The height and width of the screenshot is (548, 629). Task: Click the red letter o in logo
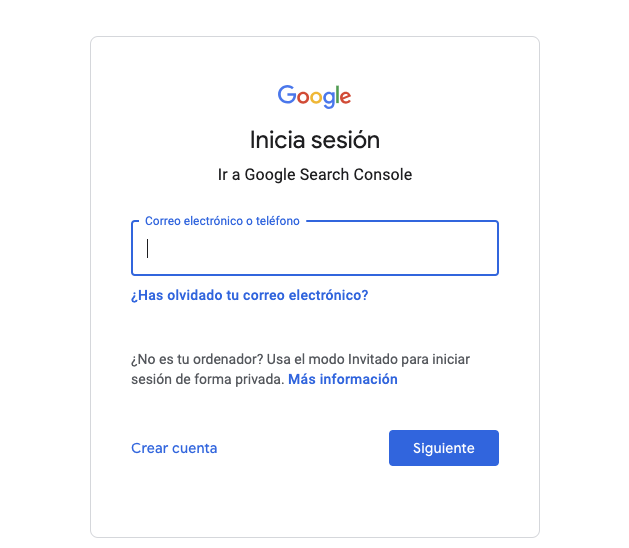(303, 97)
